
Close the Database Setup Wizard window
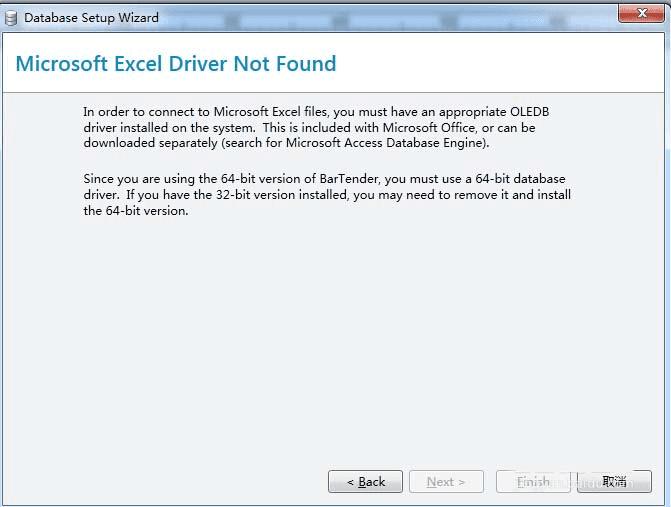click(x=636, y=13)
